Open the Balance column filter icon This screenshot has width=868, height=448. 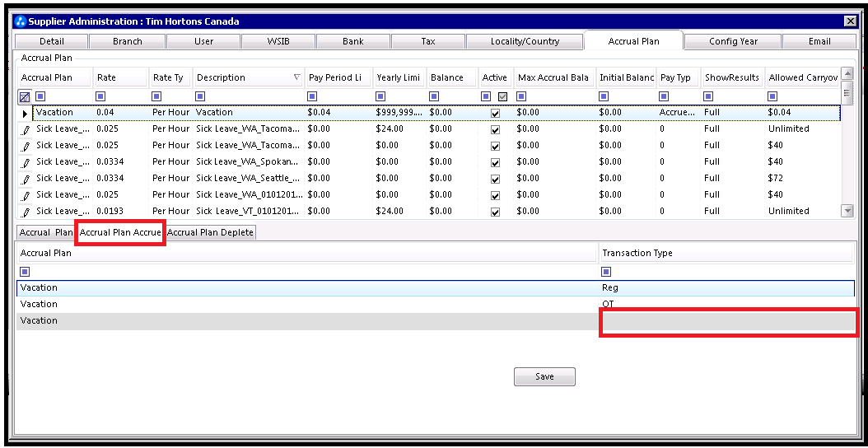click(x=435, y=96)
